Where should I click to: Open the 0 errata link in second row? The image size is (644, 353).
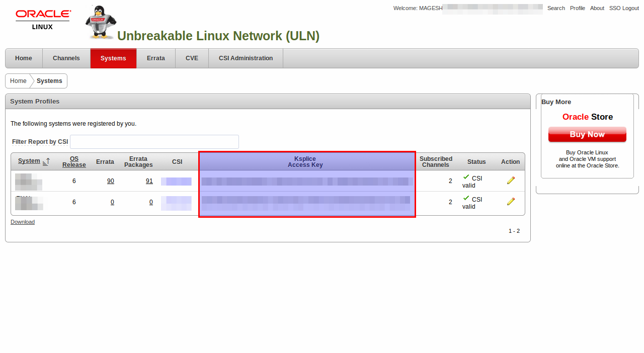click(x=112, y=202)
